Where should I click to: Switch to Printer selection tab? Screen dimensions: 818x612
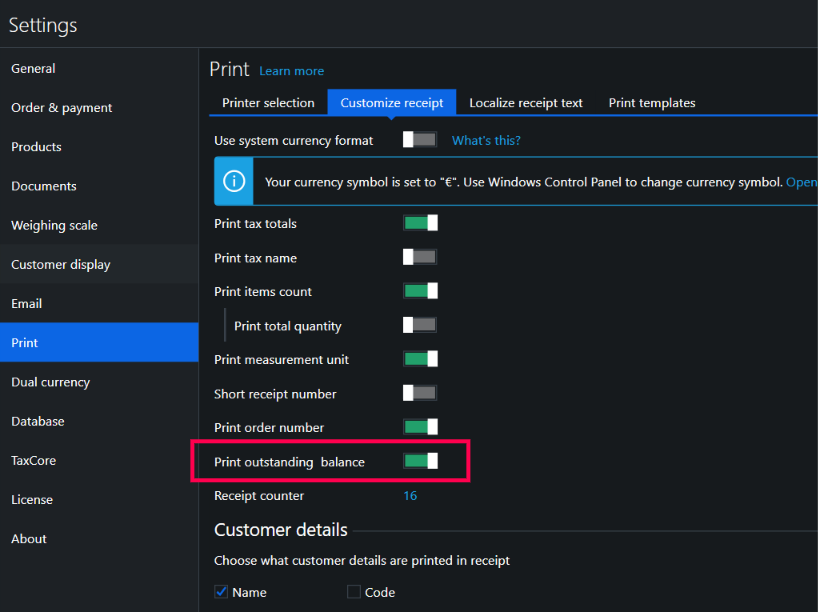pos(268,103)
